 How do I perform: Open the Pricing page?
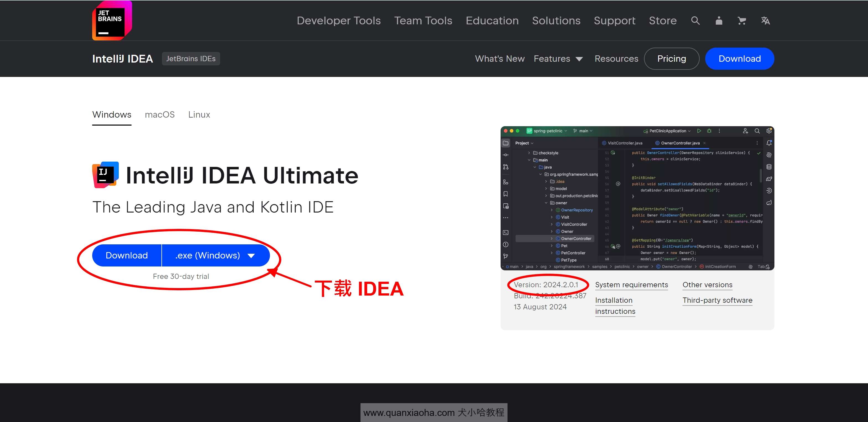[671, 59]
